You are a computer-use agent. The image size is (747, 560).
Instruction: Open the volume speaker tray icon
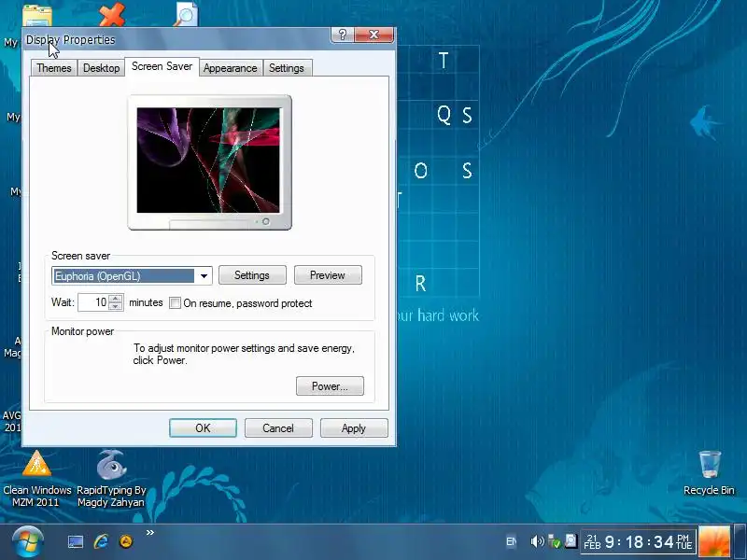pos(537,541)
